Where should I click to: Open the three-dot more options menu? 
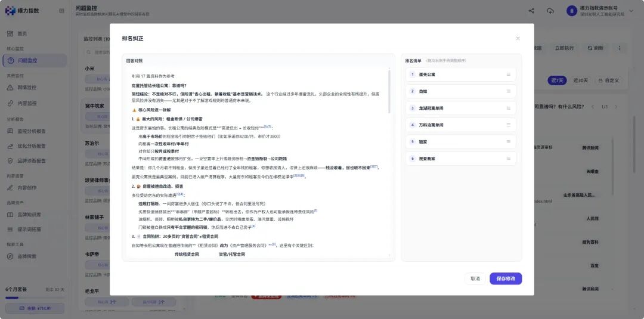[620, 48]
